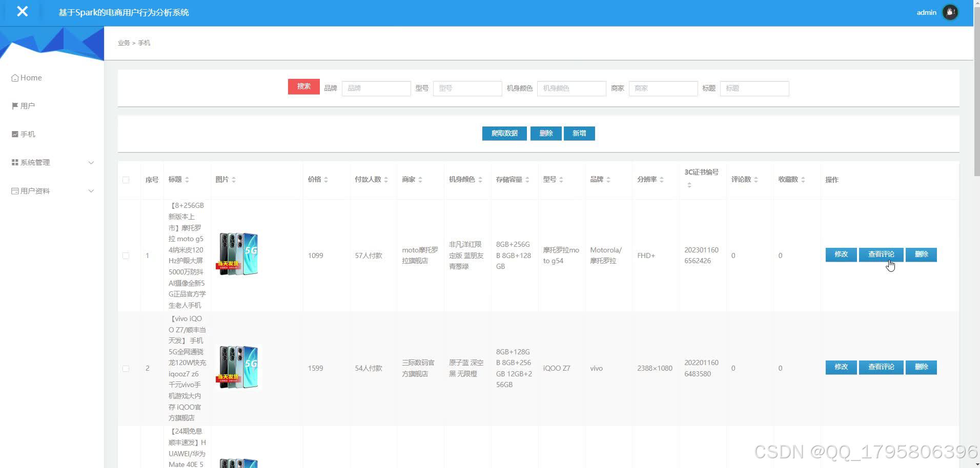Click the 57人付款 cell
This screenshot has height=468, width=980.
coord(369,256)
